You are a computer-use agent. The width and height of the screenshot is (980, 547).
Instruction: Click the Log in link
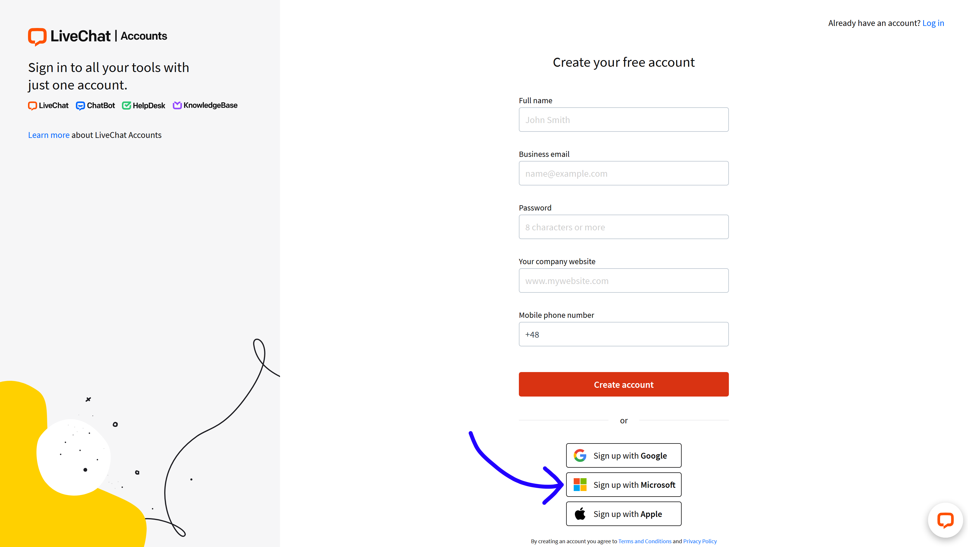[x=934, y=23]
